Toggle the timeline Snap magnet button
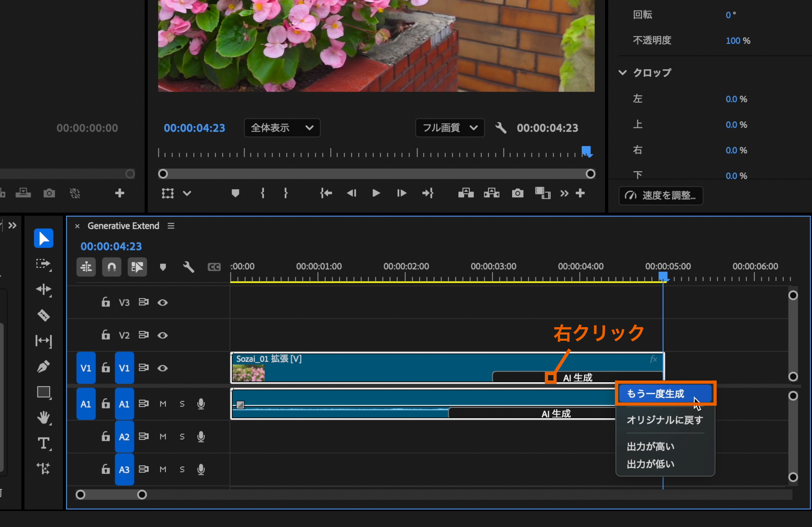812x527 pixels. pos(111,267)
